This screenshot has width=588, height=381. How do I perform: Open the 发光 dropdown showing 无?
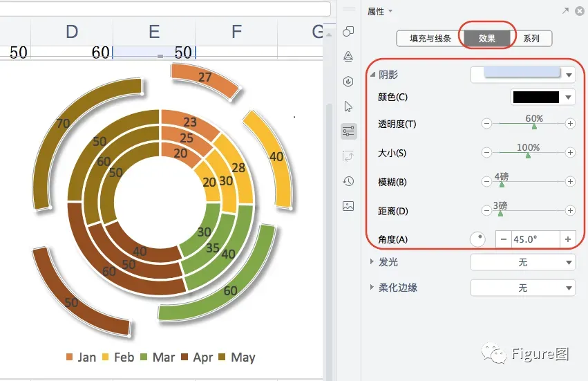(x=522, y=262)
